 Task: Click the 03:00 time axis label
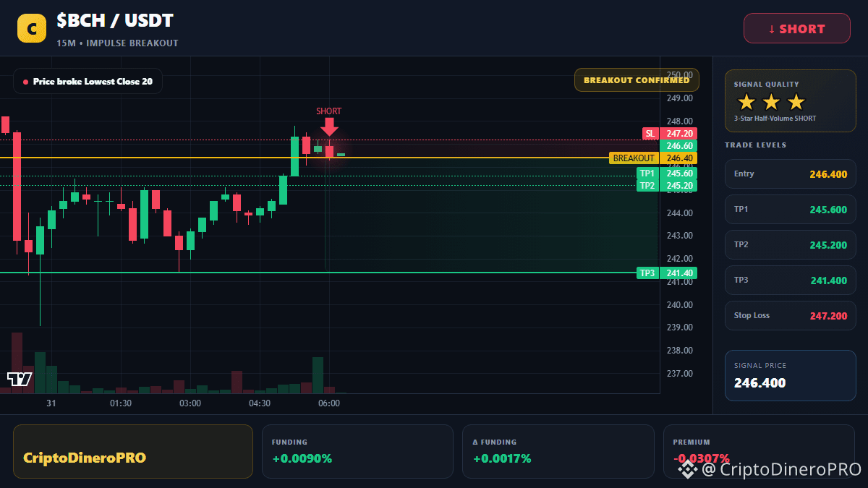[x=190, y=403]
